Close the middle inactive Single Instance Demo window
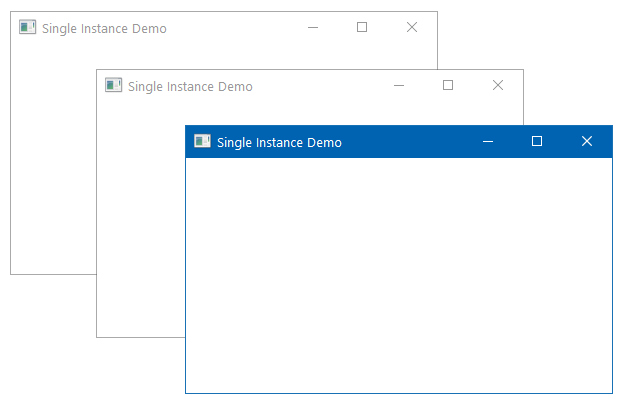 [498, 85]
